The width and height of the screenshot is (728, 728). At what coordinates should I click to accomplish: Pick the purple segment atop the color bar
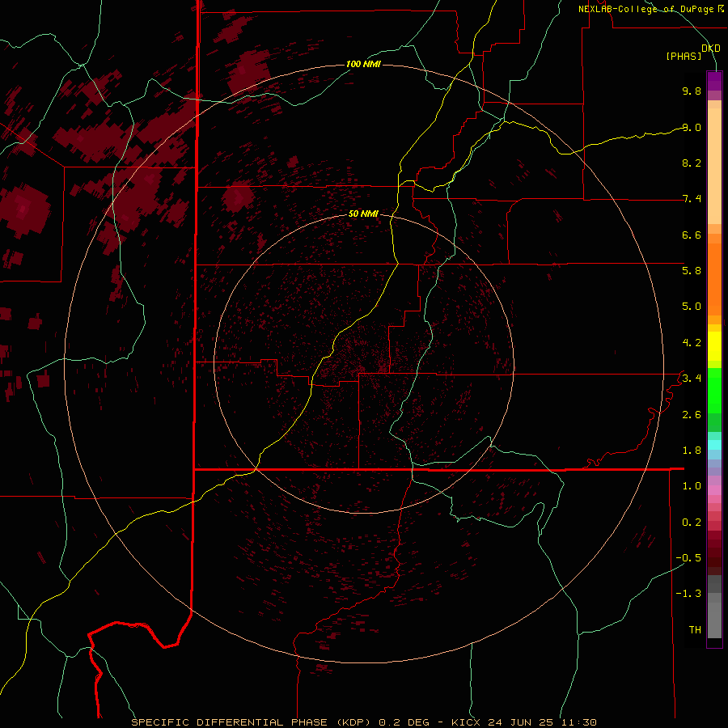tap(714, 81)
